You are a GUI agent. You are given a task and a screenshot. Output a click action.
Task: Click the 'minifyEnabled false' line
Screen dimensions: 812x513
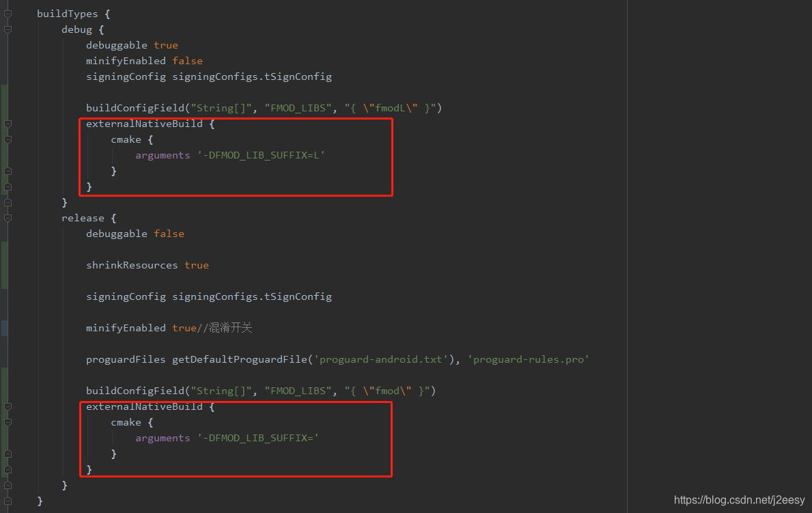(x=145, y=61)
